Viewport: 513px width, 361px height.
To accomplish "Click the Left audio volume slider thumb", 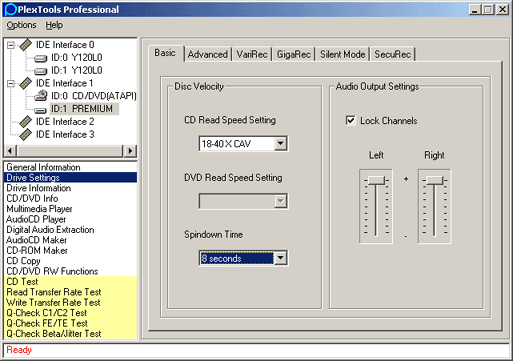I will pos(376,180).
